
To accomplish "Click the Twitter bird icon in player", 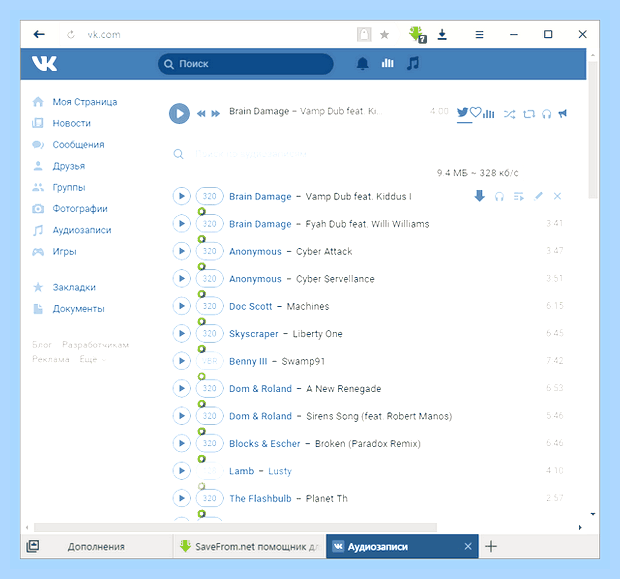I will [x=463, y=112].
